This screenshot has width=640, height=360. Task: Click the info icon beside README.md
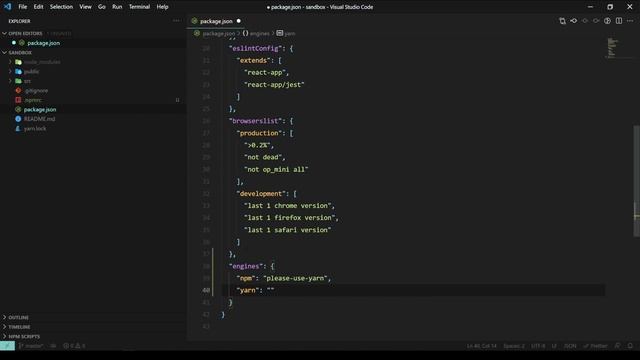point(18,119)
